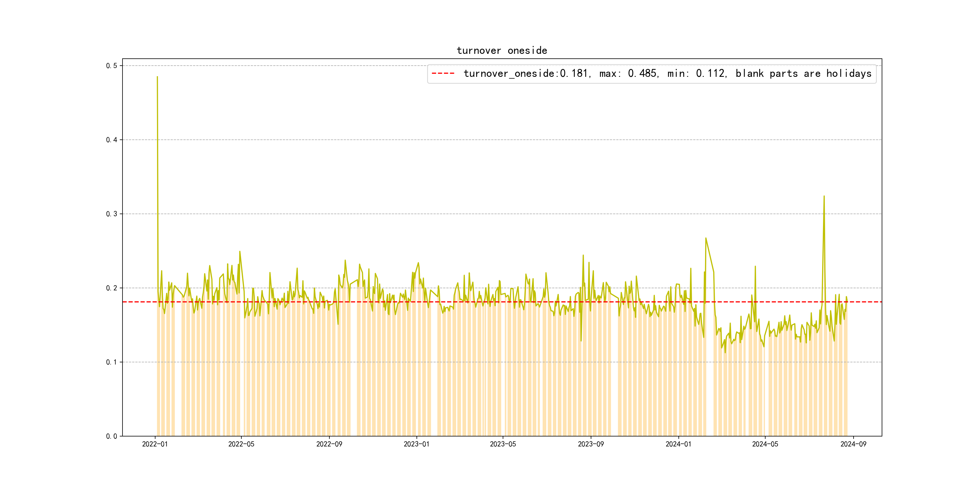Screen dimensions: 980x490
Task: Click the 2022-05 x-axis label
Action: (x=241, y=444)
